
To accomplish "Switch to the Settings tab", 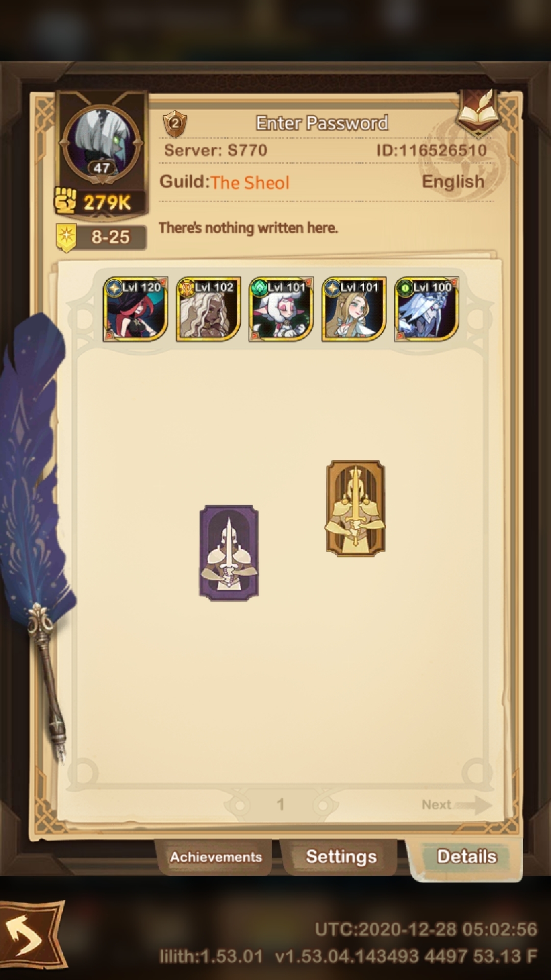I will (x=341, y=857).
